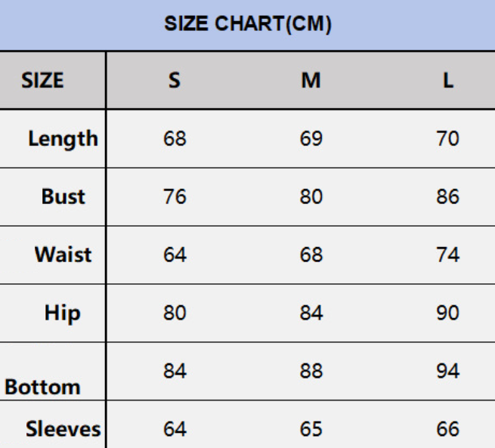Select Bottom value 88 for size M
The image size is (495, 448).
(311, 371)
